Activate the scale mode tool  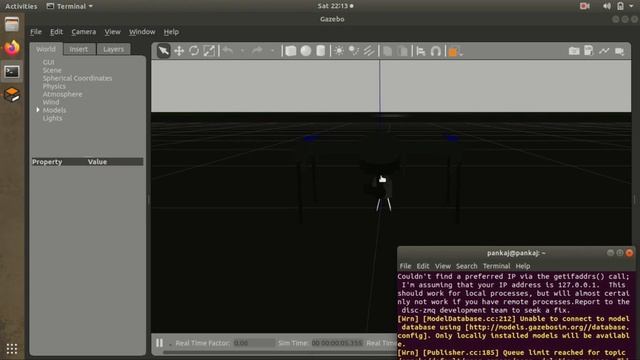(209, 51)
